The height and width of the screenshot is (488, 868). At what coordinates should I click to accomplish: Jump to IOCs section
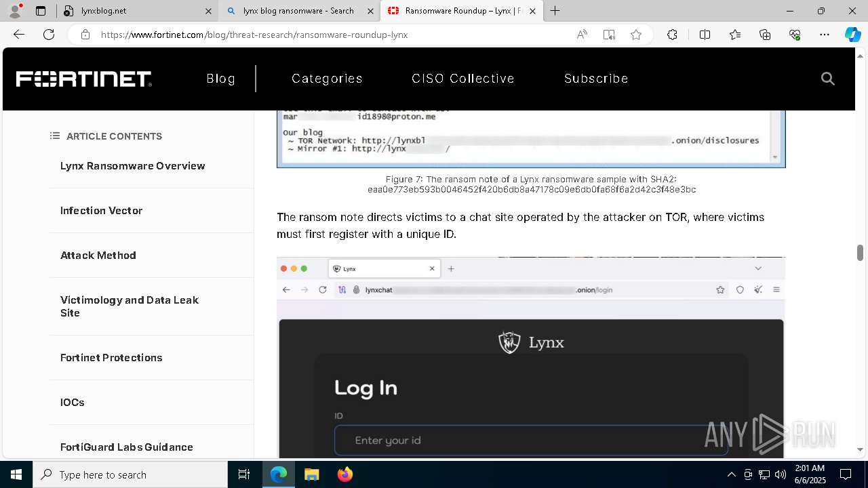[72, 402]
